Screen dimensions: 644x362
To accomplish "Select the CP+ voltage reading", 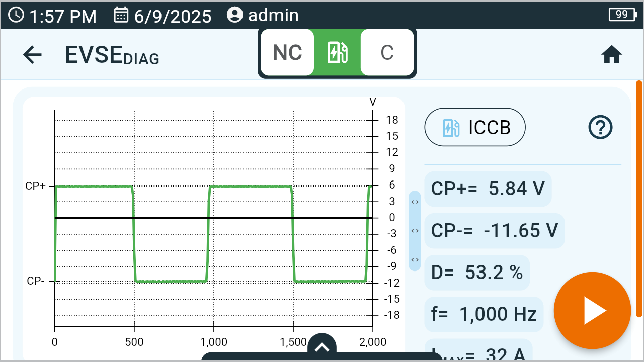I will 488,189.
